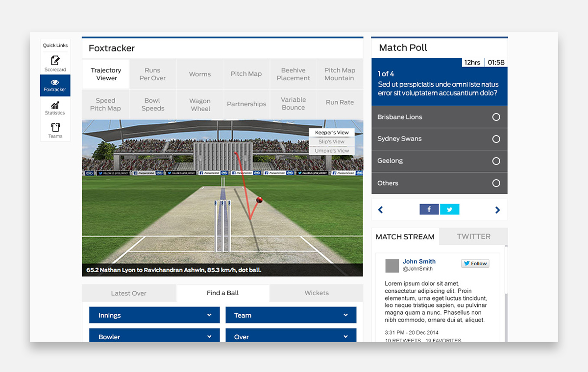Click the ball commentary caption for 65.2

[174, 270]
